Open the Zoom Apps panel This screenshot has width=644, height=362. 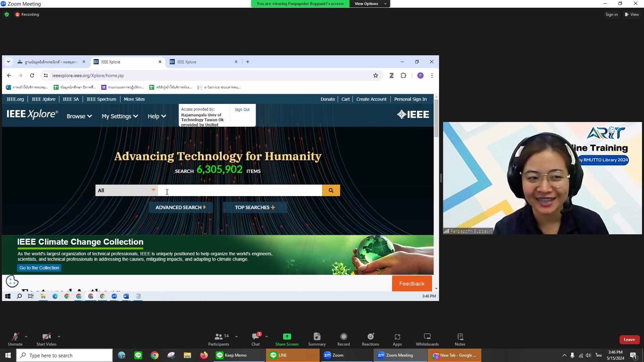coord(397,339)
